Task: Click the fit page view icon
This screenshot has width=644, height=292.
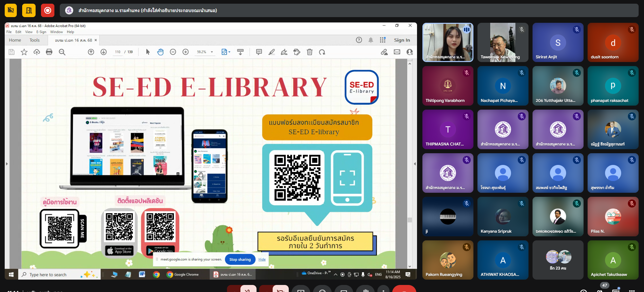Action: (x=224, y=52)
